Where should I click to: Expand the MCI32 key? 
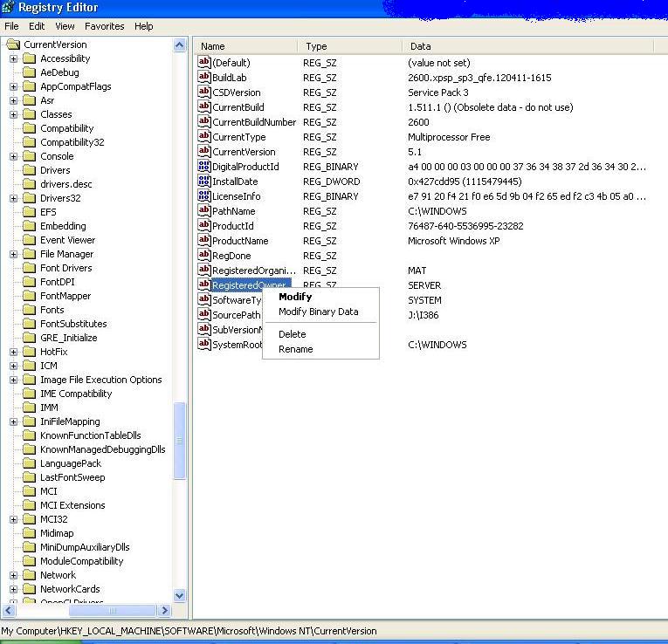pos(14,519)
